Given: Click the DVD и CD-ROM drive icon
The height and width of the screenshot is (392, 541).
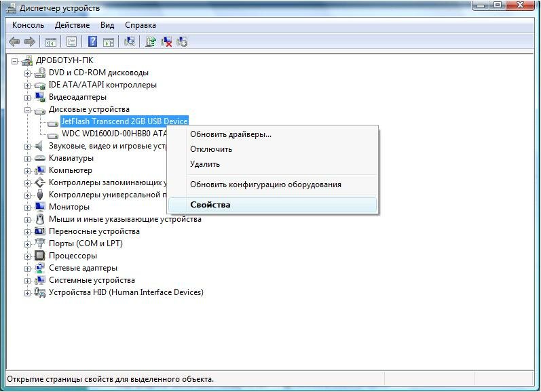Looking at the screenshot, I should point(39,73).
